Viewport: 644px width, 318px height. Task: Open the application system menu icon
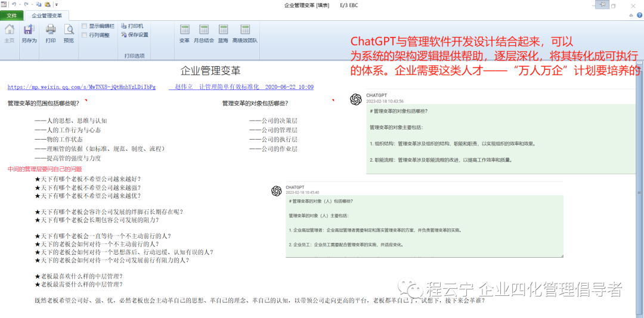[4, 5]
